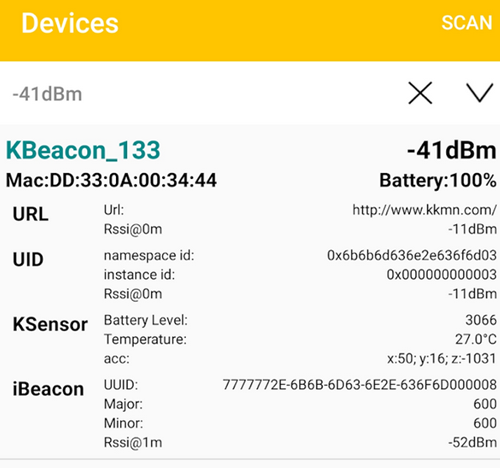500x468 pixels.
Task: Select the iBeacon UUID value
Action: 360,385
